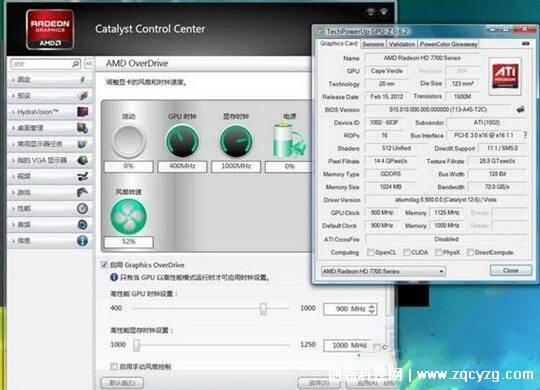Screen dimensions: 540x390
Task: Click the Close button in GPU-Z
Action: [511, 270]
